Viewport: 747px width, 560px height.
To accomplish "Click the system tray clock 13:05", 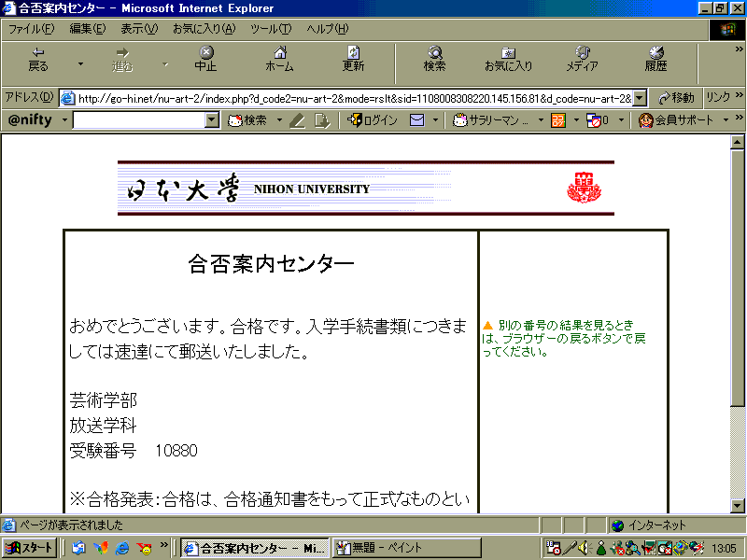I will [725, 549].
